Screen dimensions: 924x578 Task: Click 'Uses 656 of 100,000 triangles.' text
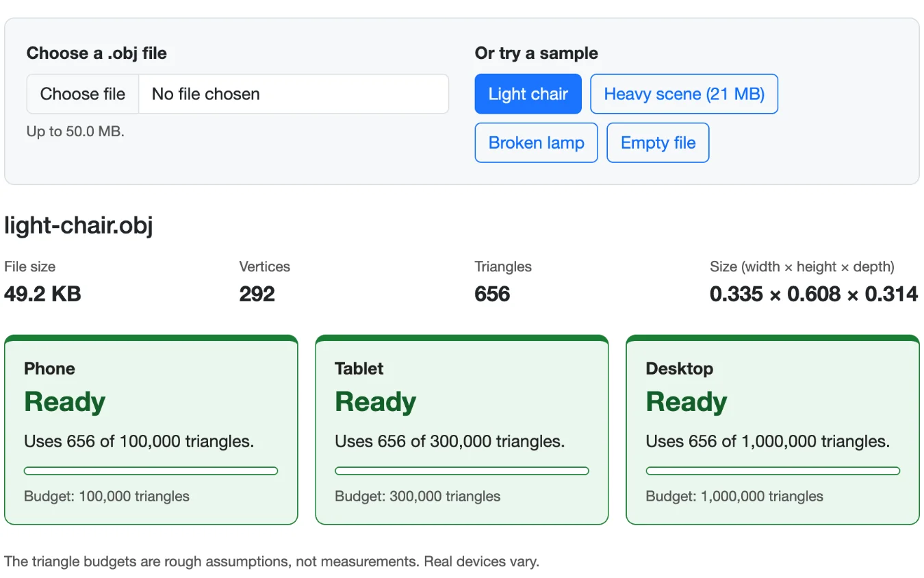pos(139,442)
